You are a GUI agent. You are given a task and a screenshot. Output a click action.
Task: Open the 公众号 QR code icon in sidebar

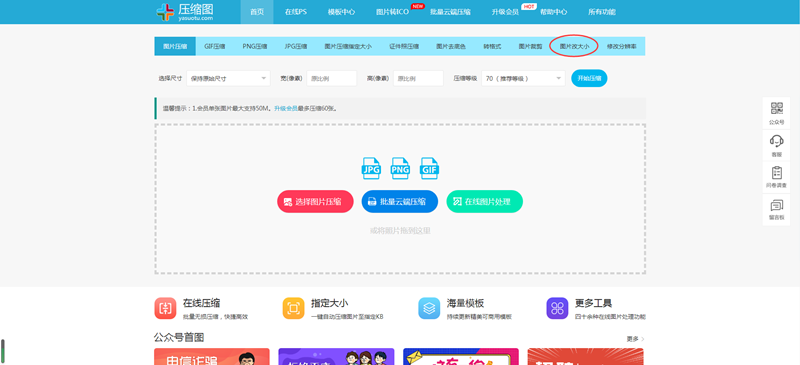777,108
